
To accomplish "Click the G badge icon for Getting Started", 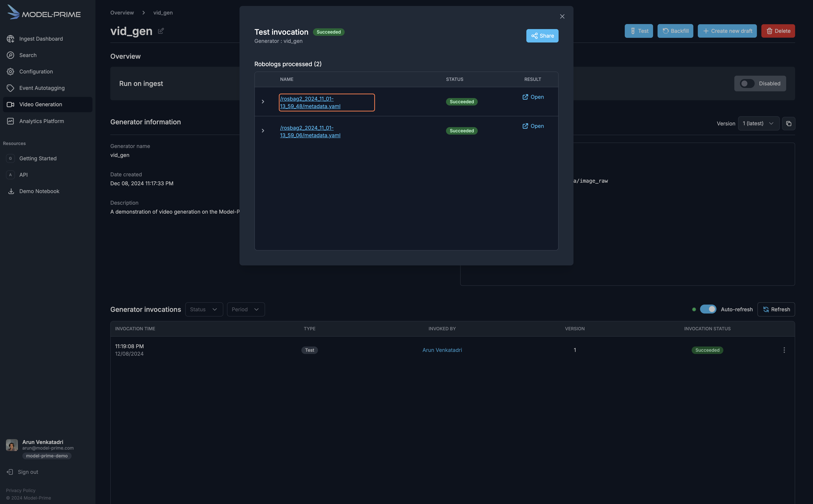I will coord(10,158).
